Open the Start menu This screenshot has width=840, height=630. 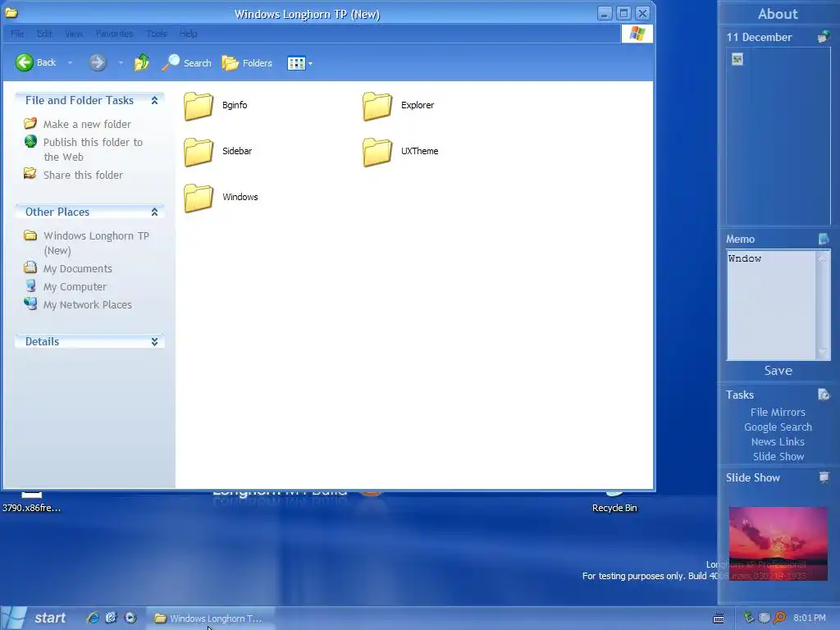click(36, 619)
